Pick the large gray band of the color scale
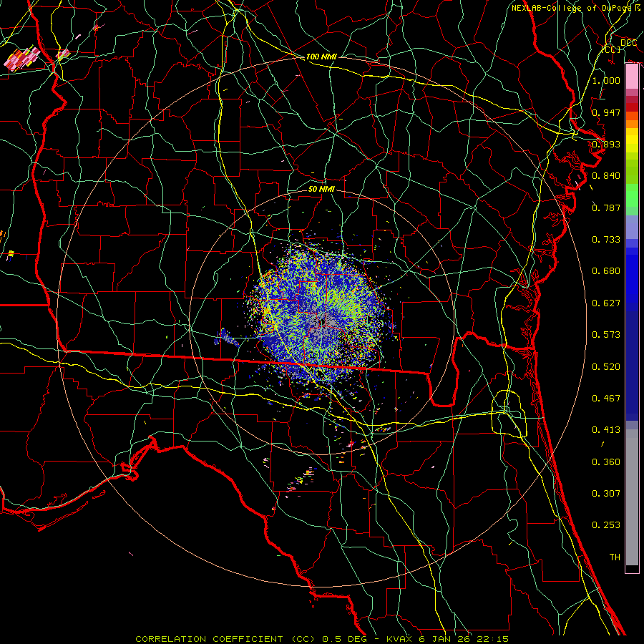644x644 pixels. click(x=632, y=497)
